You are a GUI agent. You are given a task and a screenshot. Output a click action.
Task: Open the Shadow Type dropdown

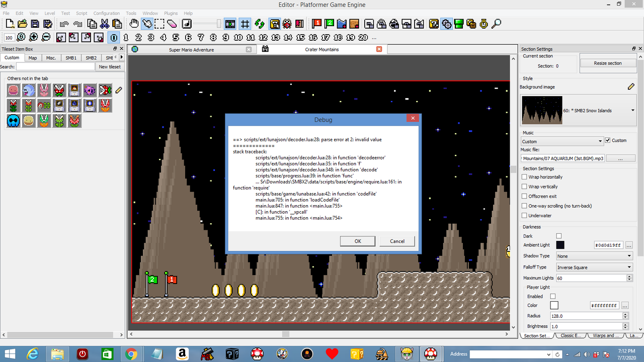pyautogui.click(x=594, y=256)
